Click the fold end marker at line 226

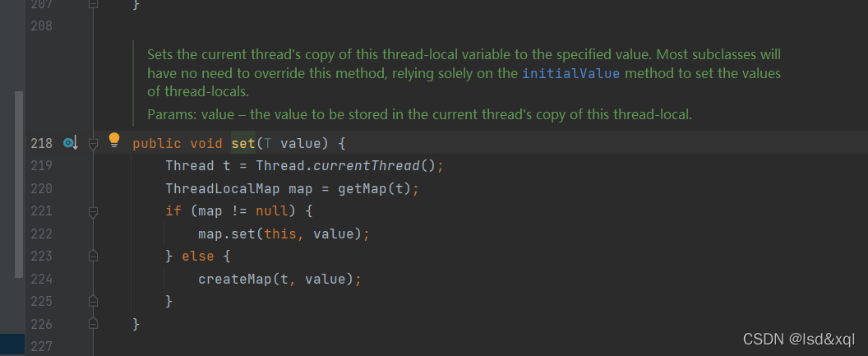(93, 323)
